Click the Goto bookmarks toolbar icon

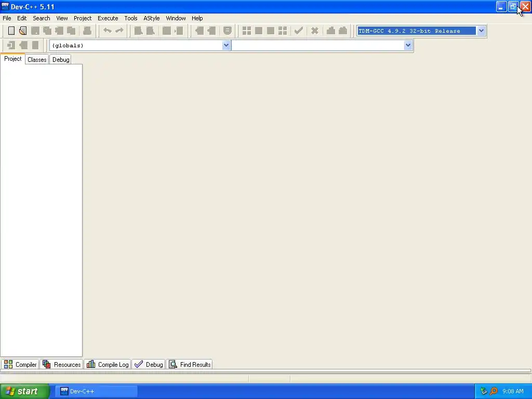click(35, 45)
